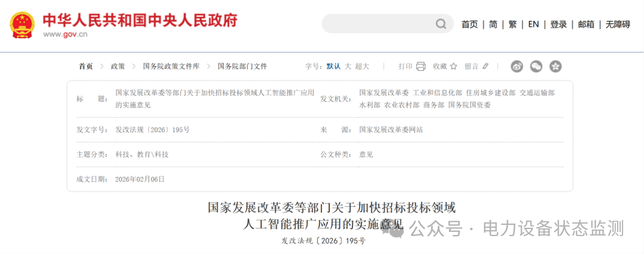Click the 发文机关 field label
This screenshot has width=644, height=254.
point(336,98)
